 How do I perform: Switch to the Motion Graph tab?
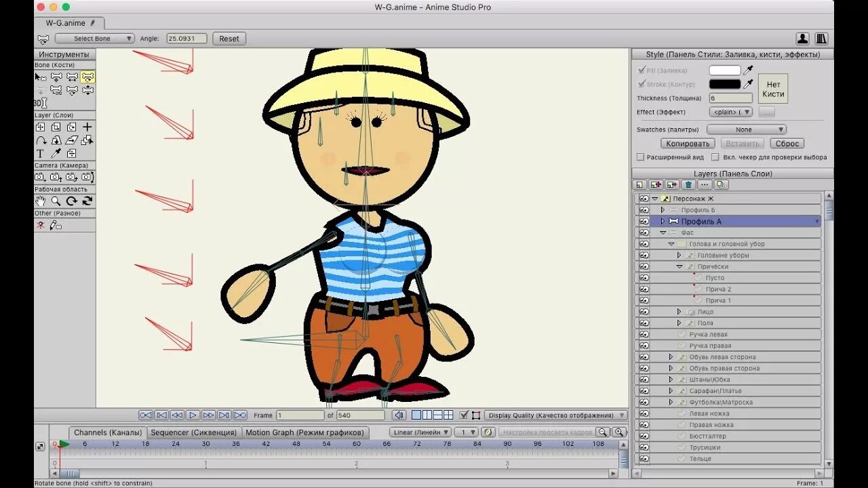click(305, 432)
